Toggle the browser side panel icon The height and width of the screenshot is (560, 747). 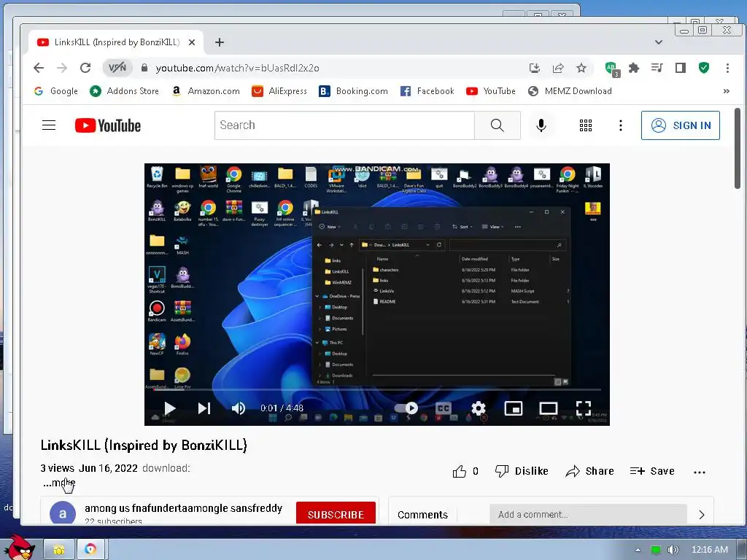point(681,68)
